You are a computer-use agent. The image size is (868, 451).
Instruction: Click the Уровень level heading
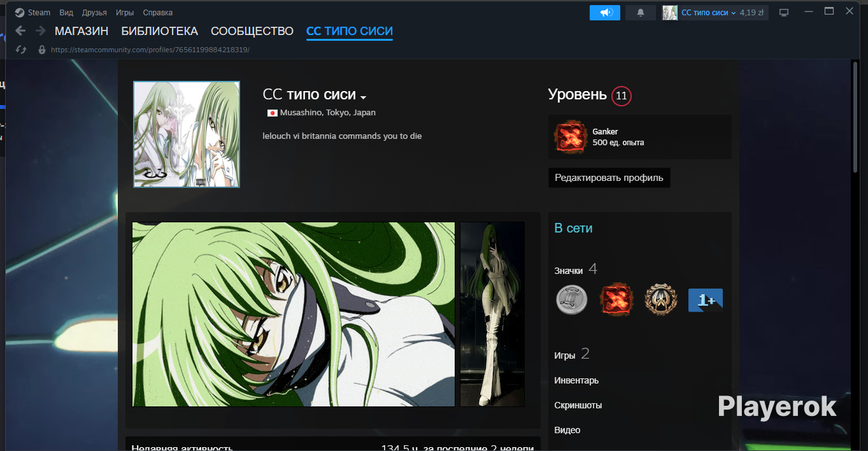point(577,95)
